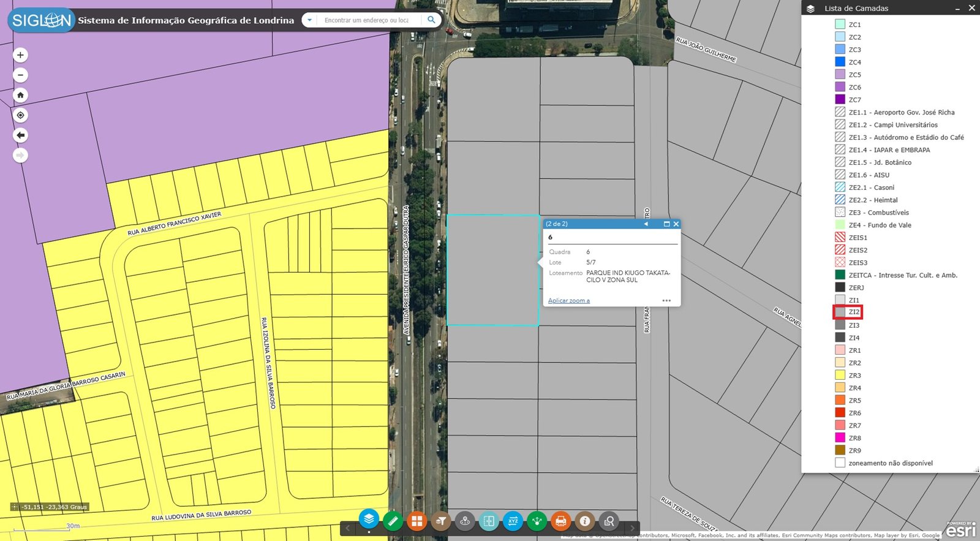Open the layer filter funnel tool

tap(441, 521)
